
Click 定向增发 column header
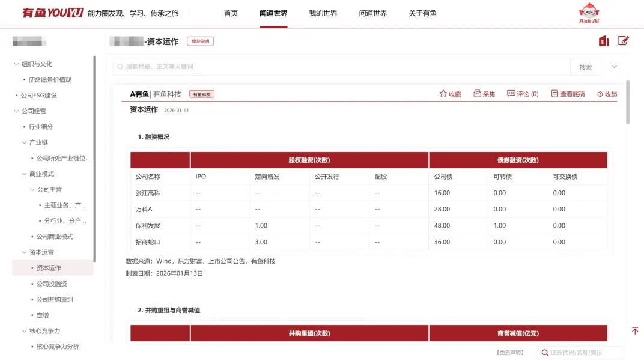[267, 177]
